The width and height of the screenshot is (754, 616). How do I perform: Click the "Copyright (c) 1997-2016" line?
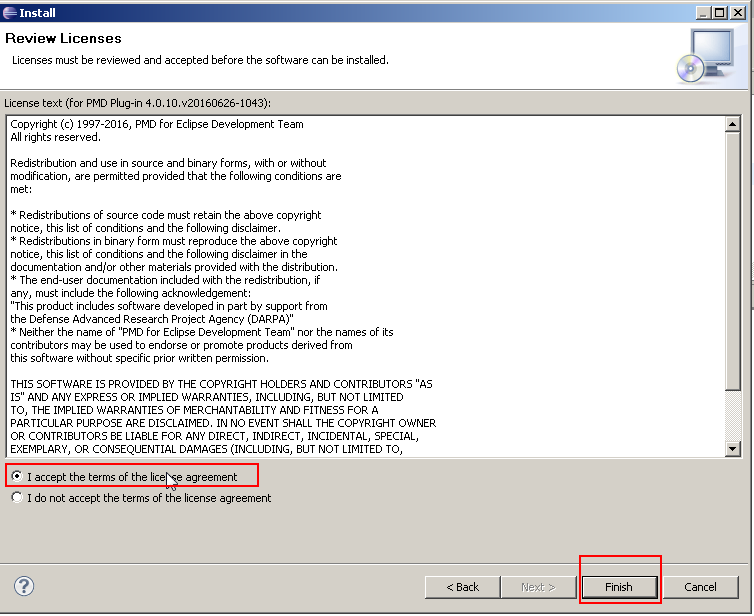click(157, 124)
